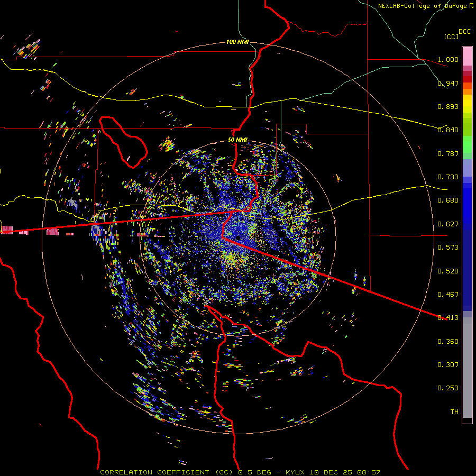Click the 0.787 color scale label
This screenshot has height=476, width=476.
pos(448,153)
